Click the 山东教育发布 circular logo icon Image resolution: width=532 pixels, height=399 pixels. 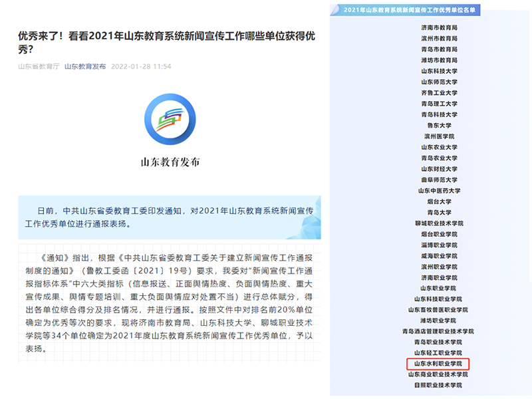pos(170,119)
